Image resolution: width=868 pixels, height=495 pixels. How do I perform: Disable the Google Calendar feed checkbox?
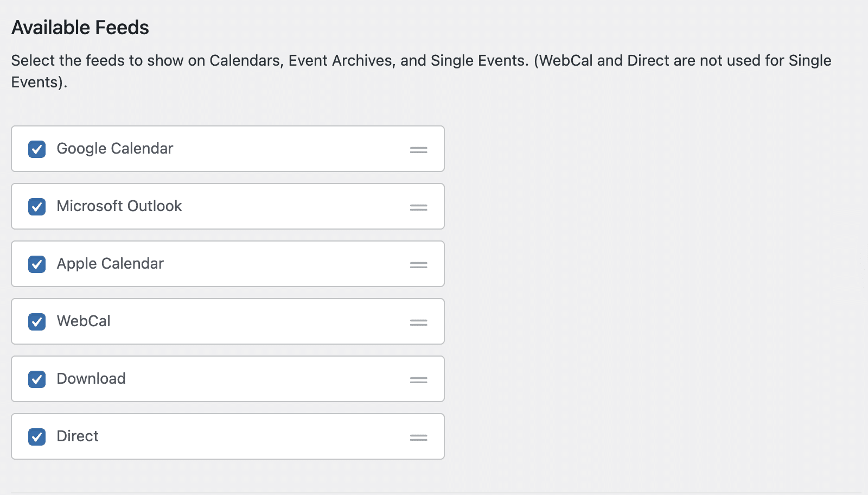tap(36, 149)
